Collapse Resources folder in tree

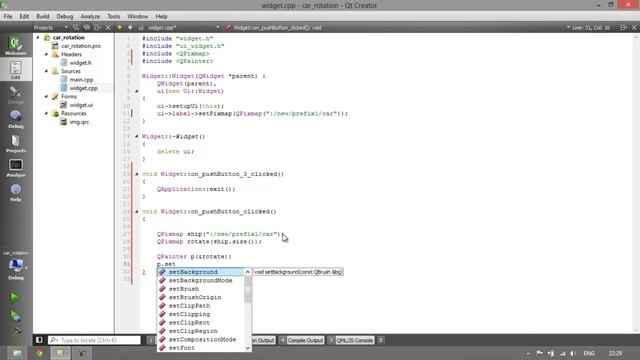(x=46, y=113)
